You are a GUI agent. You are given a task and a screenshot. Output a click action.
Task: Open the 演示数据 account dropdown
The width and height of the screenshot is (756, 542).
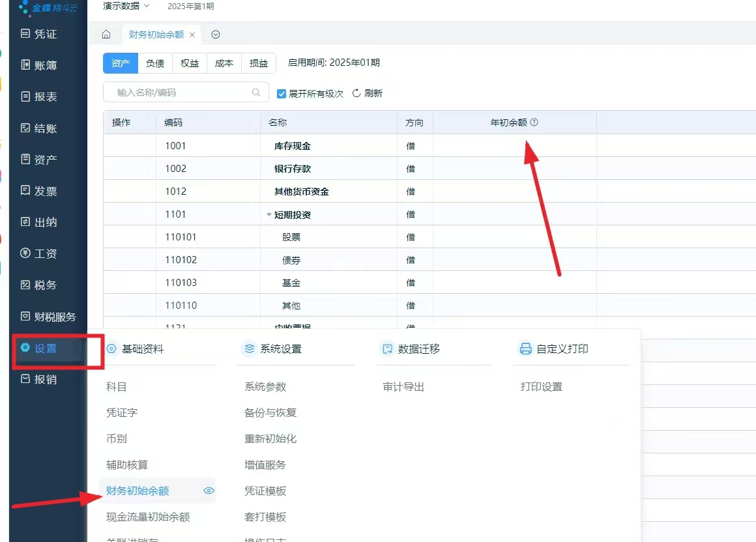pos(126,6)
